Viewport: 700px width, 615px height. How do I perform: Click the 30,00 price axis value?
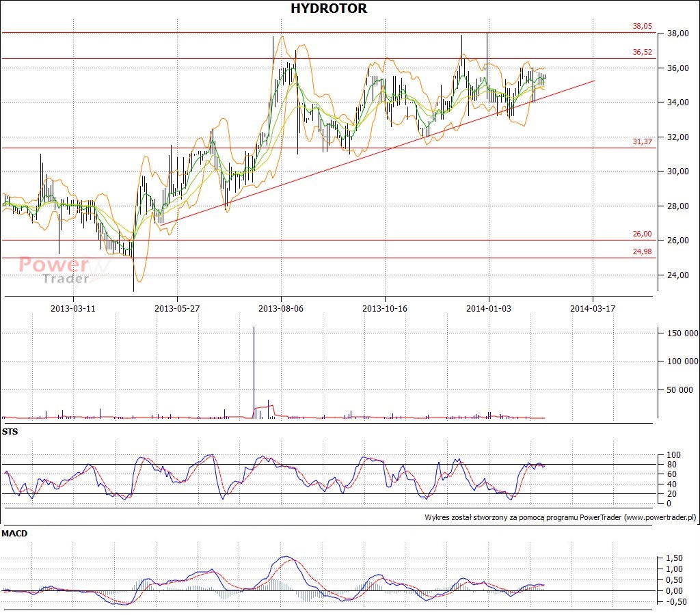pyautogui.click(x=677, y=172)
